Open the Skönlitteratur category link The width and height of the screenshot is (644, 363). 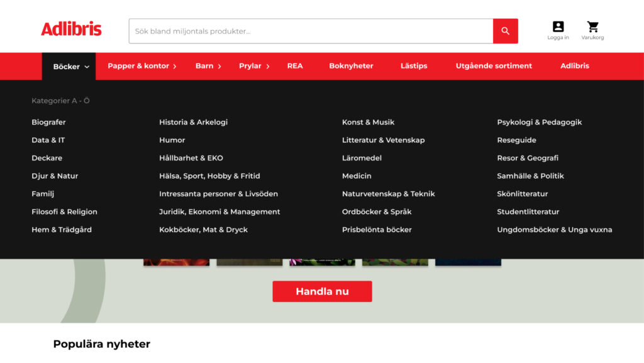[x=523, y=194]
